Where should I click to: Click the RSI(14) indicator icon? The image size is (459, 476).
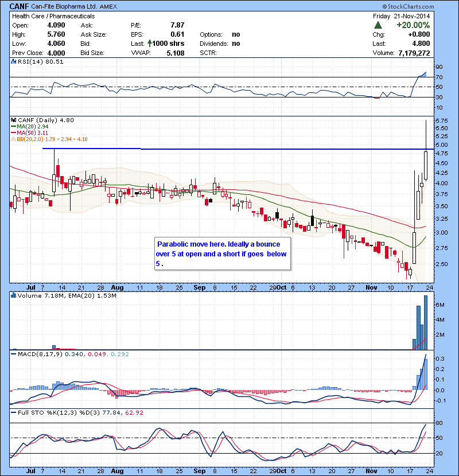[x=13, y=61]
